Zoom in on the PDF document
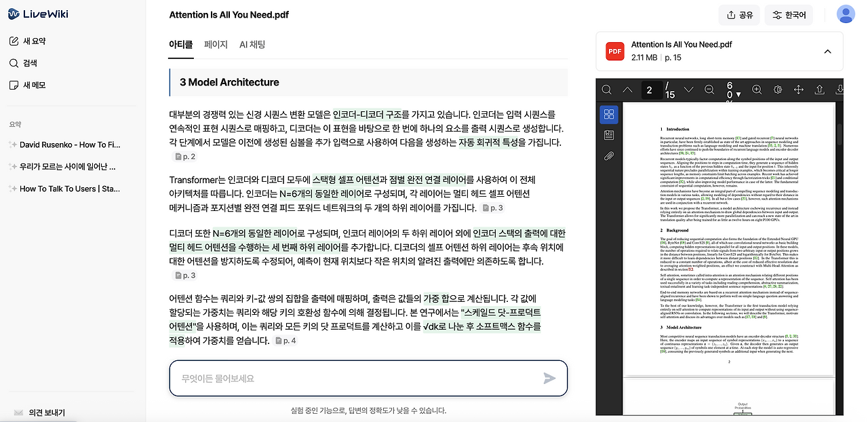Viewport: 868px width, 422px height. (x=756, y=89)
